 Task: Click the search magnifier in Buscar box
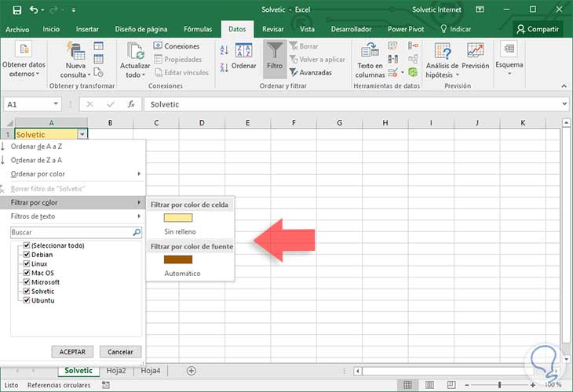coord(137,232)
